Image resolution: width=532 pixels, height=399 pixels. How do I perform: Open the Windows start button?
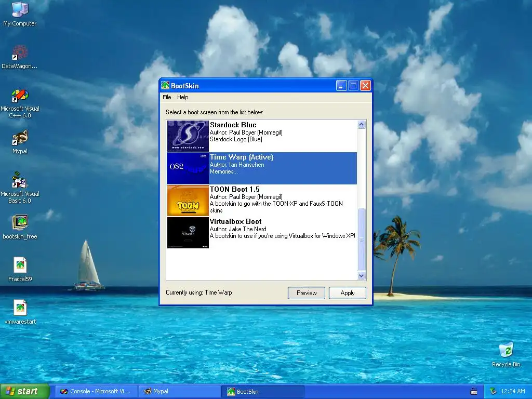(25, 391)
